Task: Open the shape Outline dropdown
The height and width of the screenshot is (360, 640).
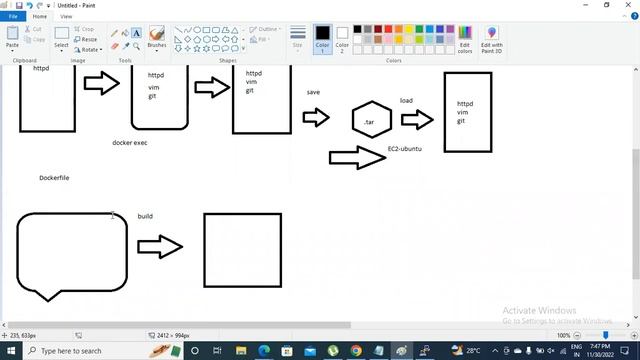Action: click(x=265, y=29)
